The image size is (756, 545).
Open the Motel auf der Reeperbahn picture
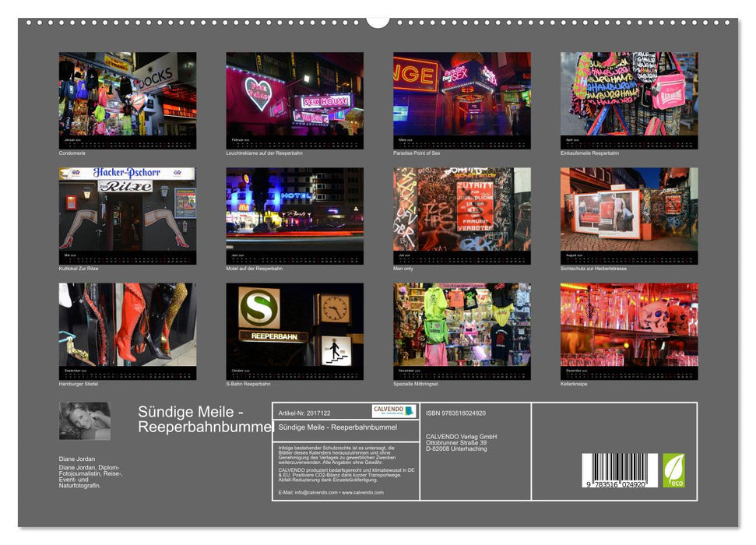tap(294, 210)
